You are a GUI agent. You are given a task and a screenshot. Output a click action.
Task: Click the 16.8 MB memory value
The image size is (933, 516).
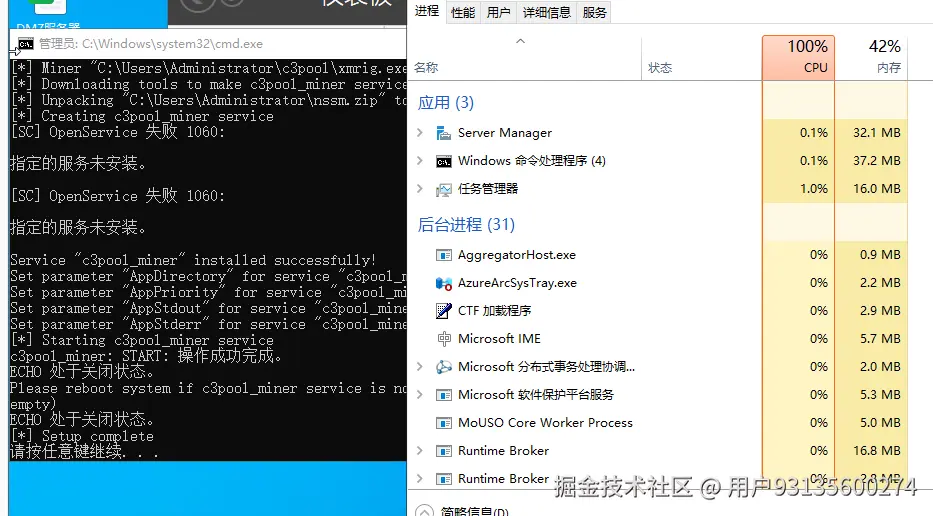(876, 451)
